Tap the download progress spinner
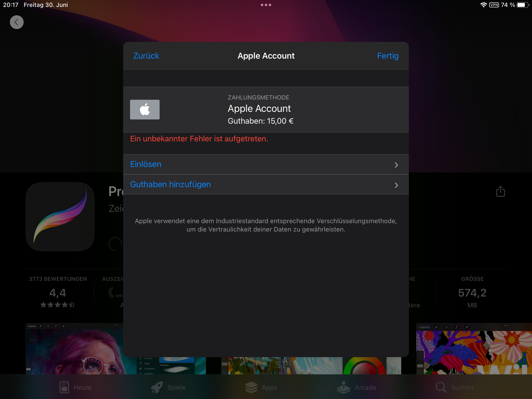Viewport: 532px width, 399px height. 115,244
